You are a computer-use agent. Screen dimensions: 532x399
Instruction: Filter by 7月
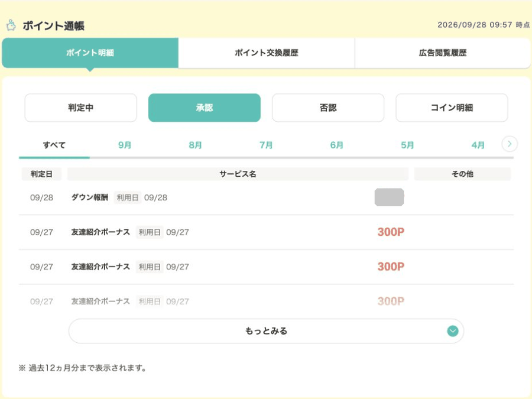266,145
